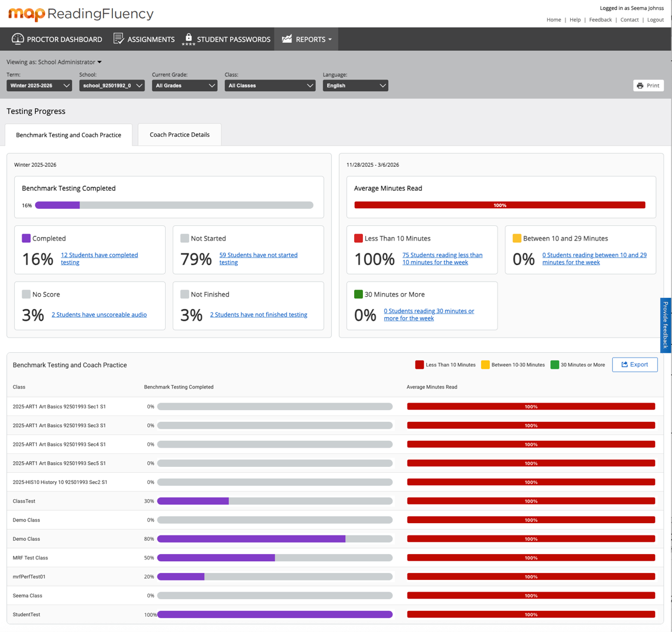Select Benchmark Testing and Coach Practice tab

pos(68,135)
